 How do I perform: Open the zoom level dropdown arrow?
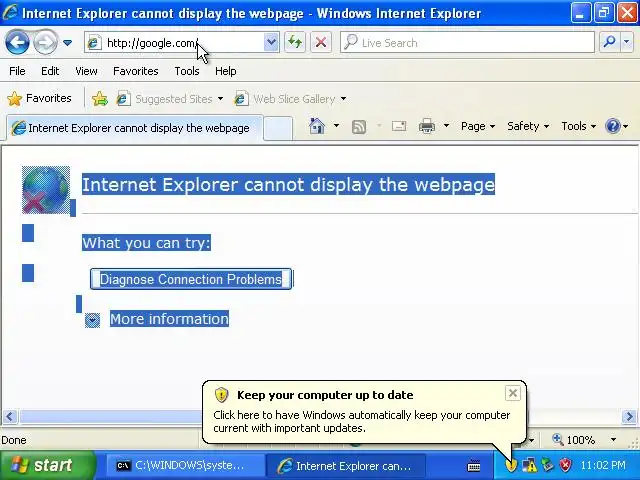(x=613, y=440)
